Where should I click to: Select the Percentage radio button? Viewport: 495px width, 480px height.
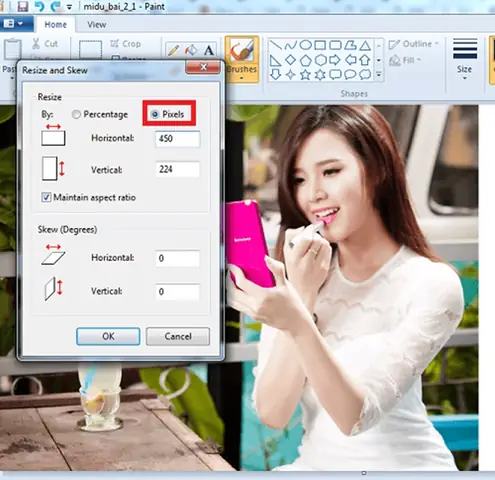tap(76, 114)
